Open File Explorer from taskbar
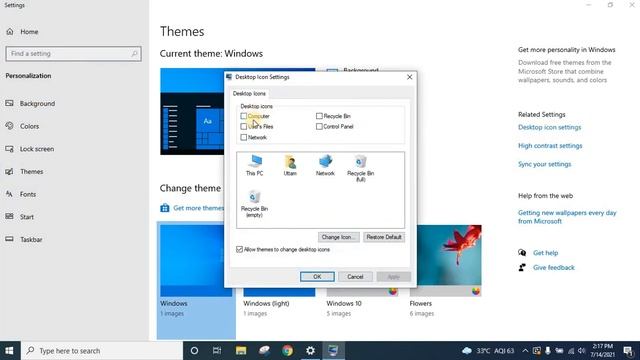 click(x=241, y=351)
